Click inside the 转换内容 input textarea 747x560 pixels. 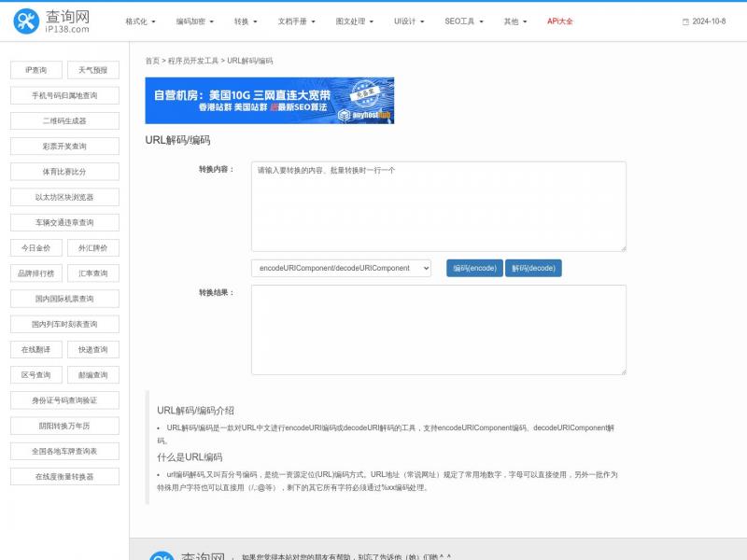pos(438,206)
